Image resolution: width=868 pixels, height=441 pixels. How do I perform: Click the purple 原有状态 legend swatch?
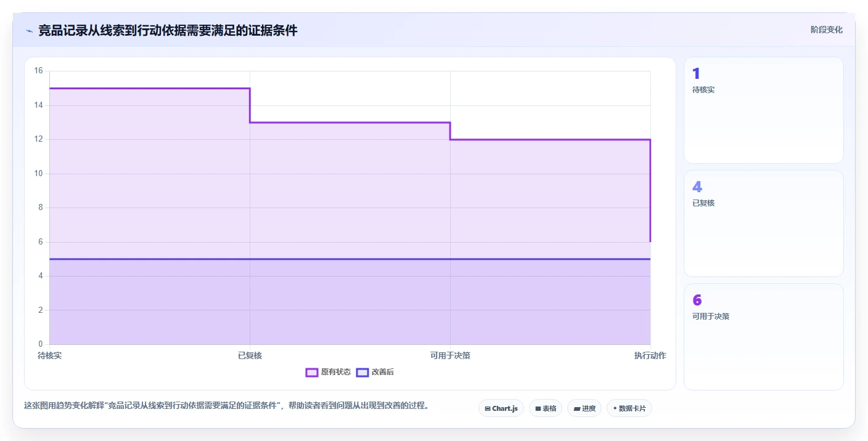click(x=312, y=372)
